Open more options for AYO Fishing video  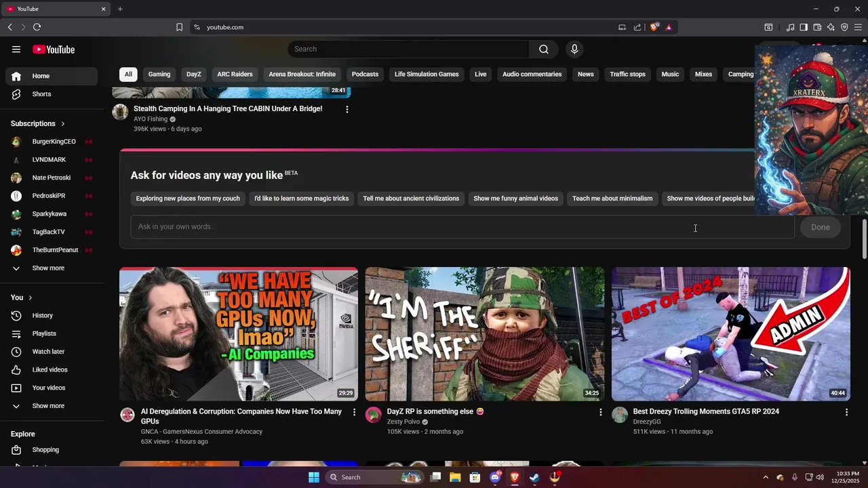point(347,109)
